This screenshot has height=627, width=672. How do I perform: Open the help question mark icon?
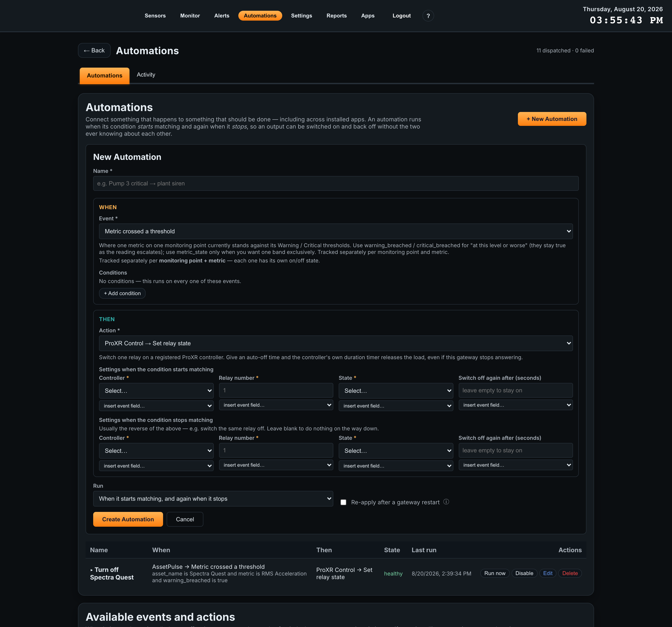pyautogui.click(x=428, y=15)
